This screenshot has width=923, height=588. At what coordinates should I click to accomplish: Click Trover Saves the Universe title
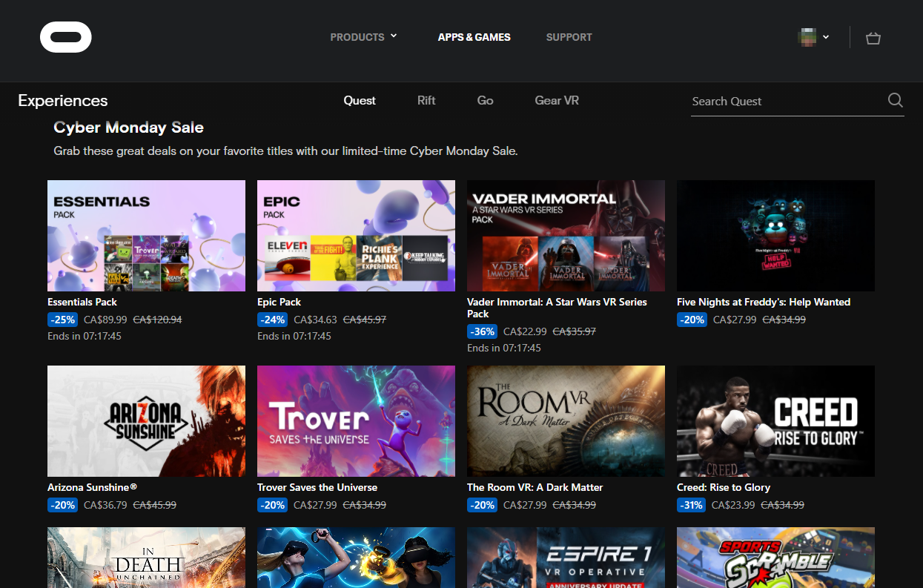[x=317, y=487]
